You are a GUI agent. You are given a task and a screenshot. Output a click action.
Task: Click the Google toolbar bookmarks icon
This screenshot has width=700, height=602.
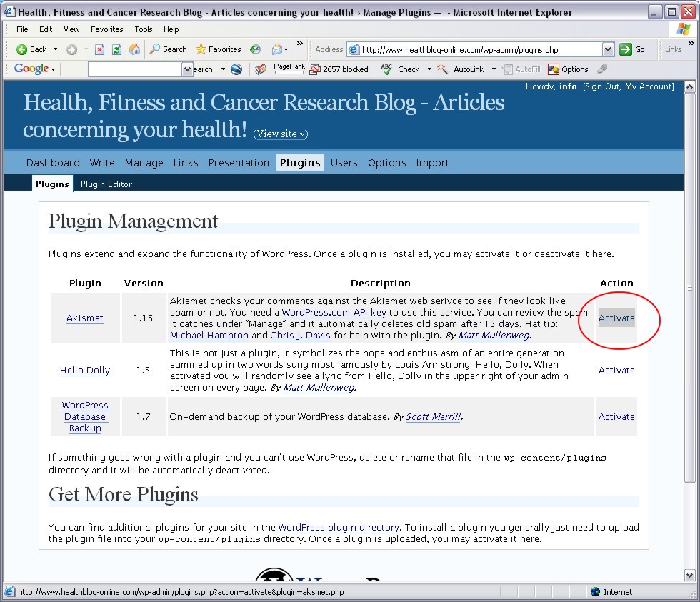pos(261,69)
